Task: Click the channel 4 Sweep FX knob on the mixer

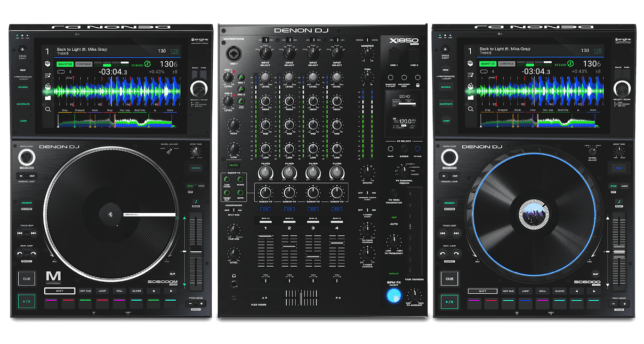Action: 337,192
